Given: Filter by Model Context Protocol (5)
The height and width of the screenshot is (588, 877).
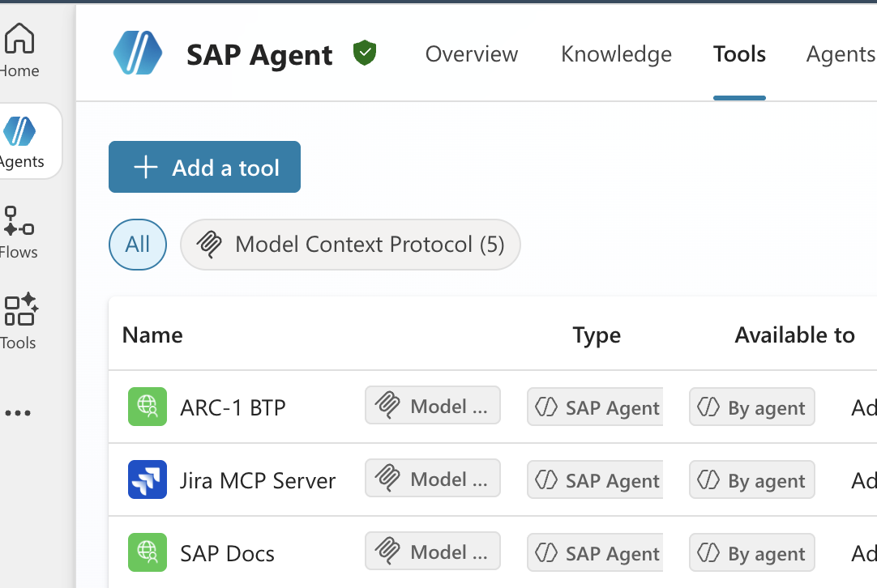Looking at the screenshot, I should (350, 245).
